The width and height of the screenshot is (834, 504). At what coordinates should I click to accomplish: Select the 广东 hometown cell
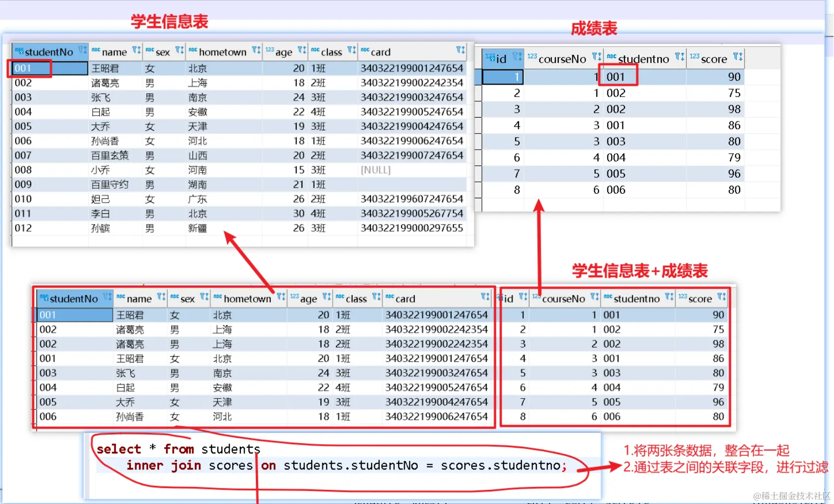[x=197, y=199]
